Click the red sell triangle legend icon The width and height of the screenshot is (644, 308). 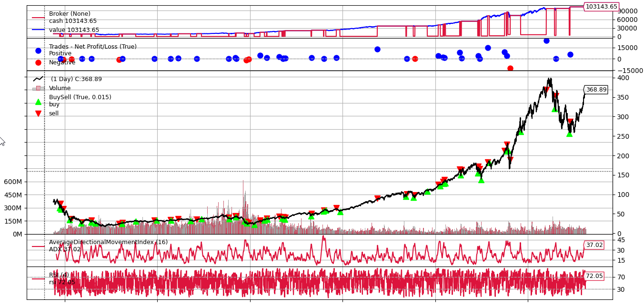tap(38, 113)
